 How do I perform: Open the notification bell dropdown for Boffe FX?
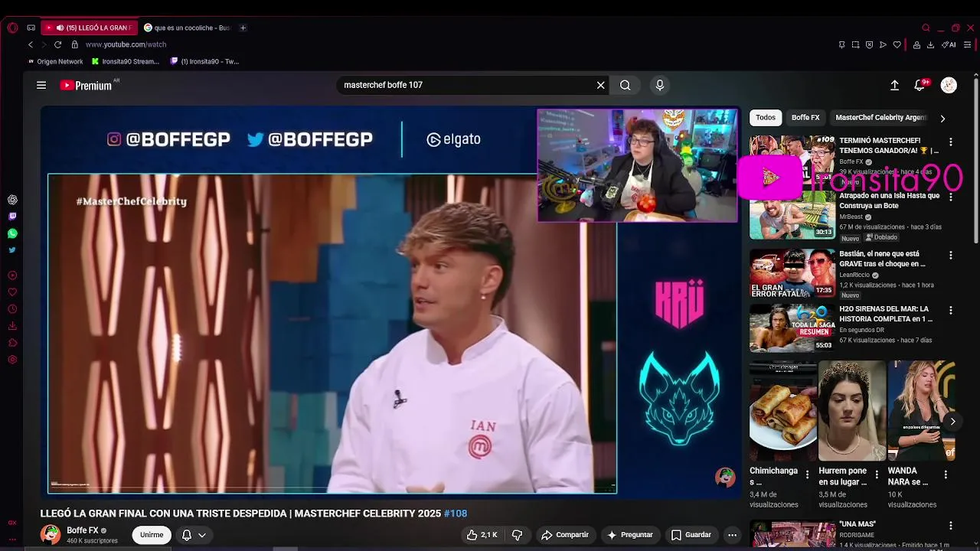194,535
